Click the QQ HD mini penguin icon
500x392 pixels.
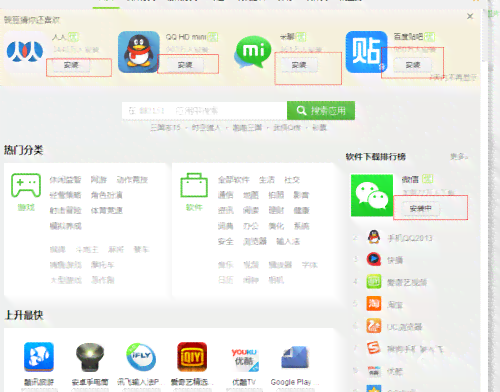pyautogui.click(x=138, y=52)
